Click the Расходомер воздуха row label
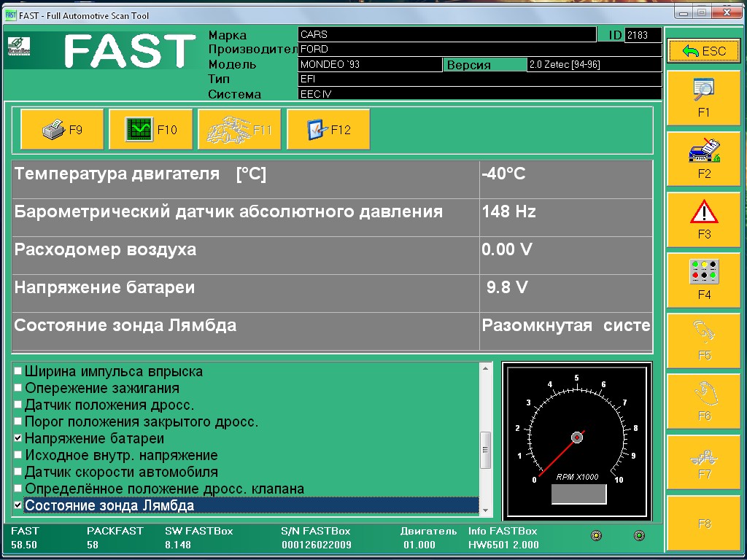 tap(105, 249)
